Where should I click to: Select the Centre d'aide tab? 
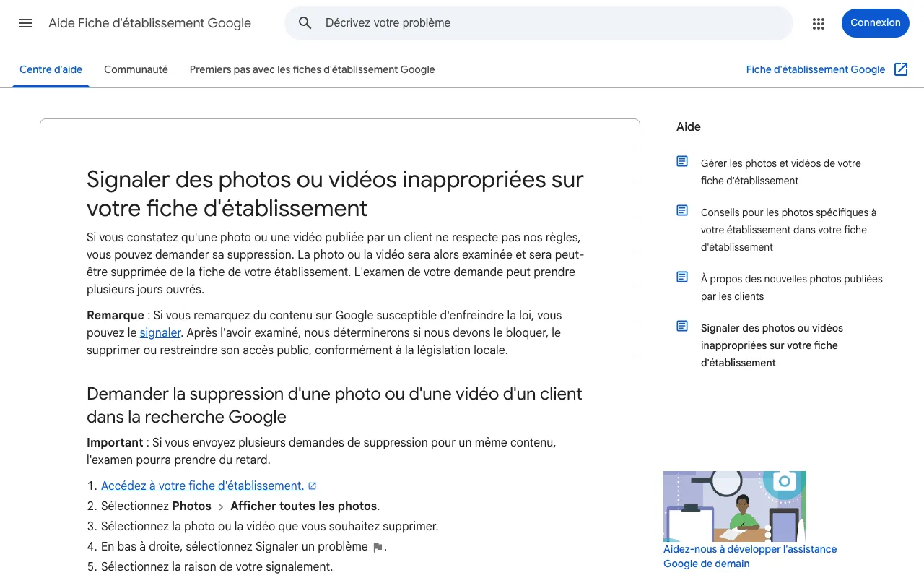click(x=51, y=69)
